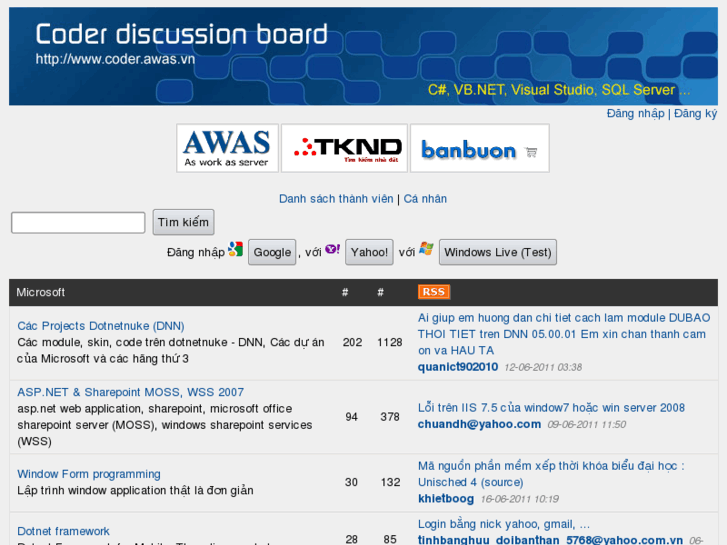Click the Tìm kiếm search button
The height and width of the screenshot is (545, 727).
tap(183, 222)
